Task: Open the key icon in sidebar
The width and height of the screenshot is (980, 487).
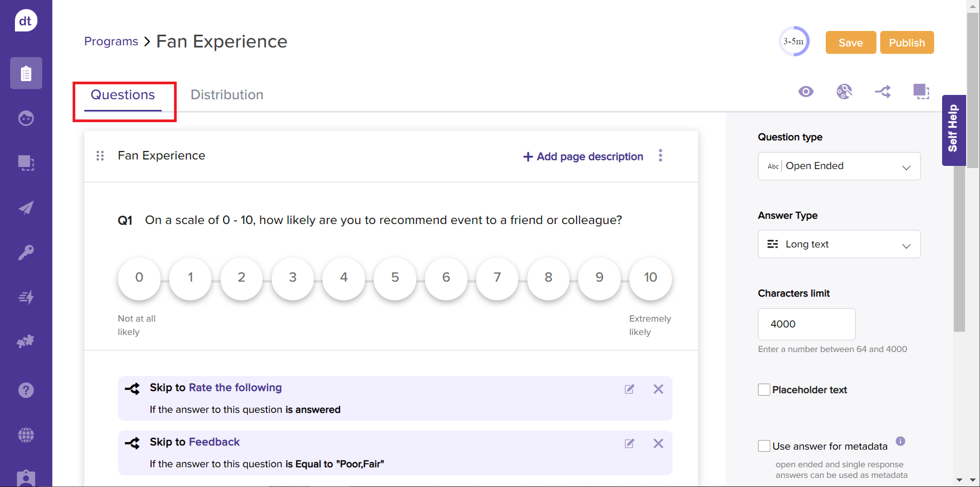Action: [x=26, y=252]
